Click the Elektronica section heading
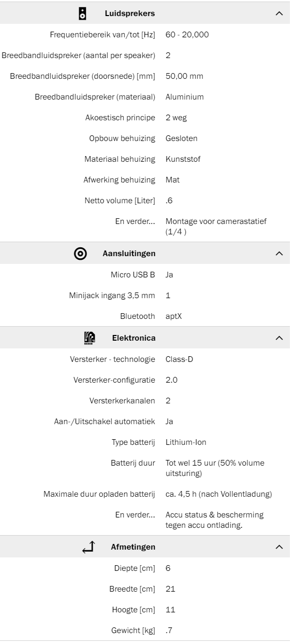293x644 pixels. coord(134,338)
